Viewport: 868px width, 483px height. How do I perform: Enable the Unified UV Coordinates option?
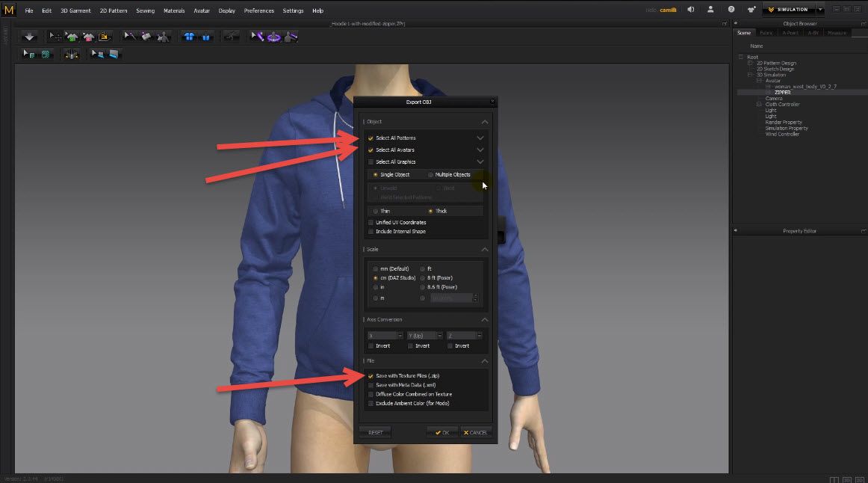pos(371,222)
